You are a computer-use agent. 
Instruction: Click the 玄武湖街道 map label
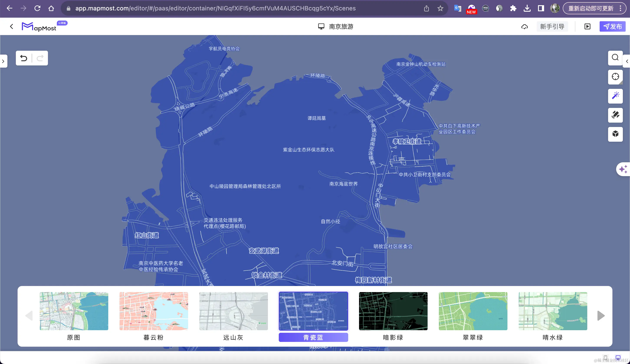[x=264, y=251]
